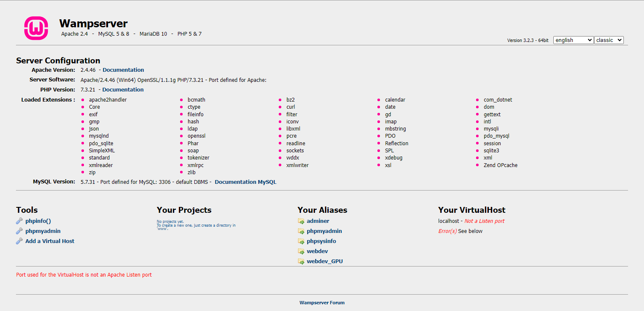Click the folder icon next to adminer
The image size is (644, 311).
pyautogui.click(x=301, y=221)
